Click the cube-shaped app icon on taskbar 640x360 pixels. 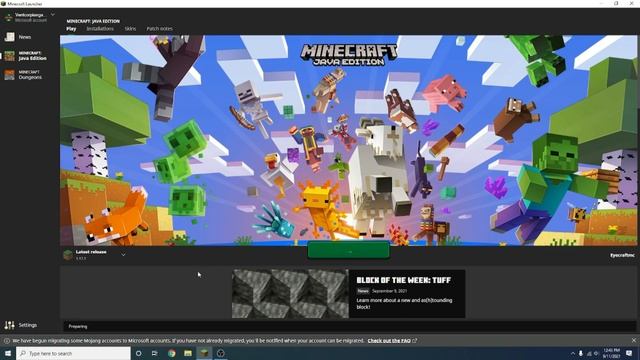pos(220,353)
